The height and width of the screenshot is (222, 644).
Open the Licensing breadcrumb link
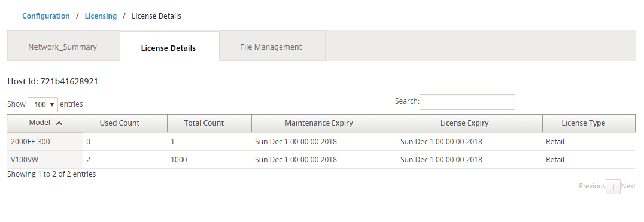click(x=101, y=16)
